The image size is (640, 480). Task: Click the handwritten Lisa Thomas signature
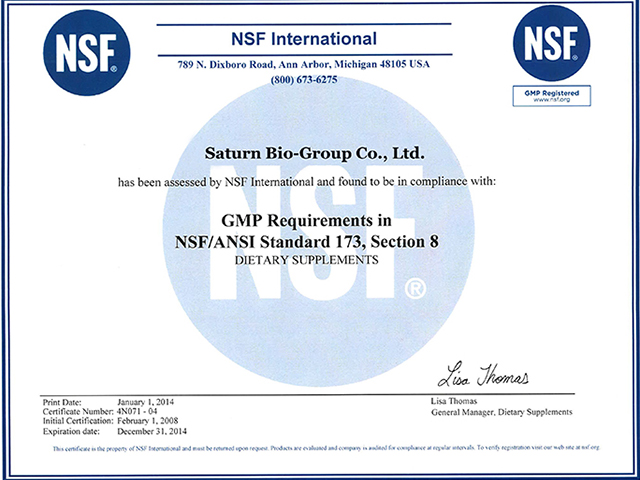pyautogui.click(x=483, y=374)
